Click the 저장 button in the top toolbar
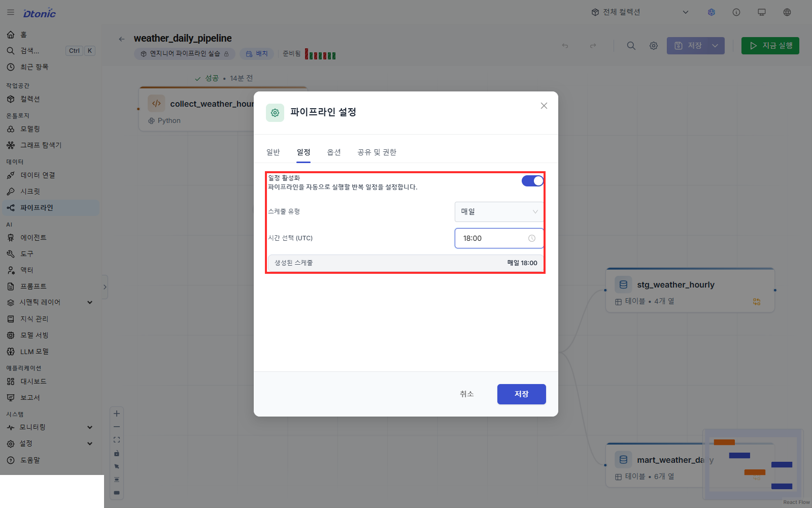Image resolution: width=812 pixels, height=508 pixels. click(x=687, y=46)
